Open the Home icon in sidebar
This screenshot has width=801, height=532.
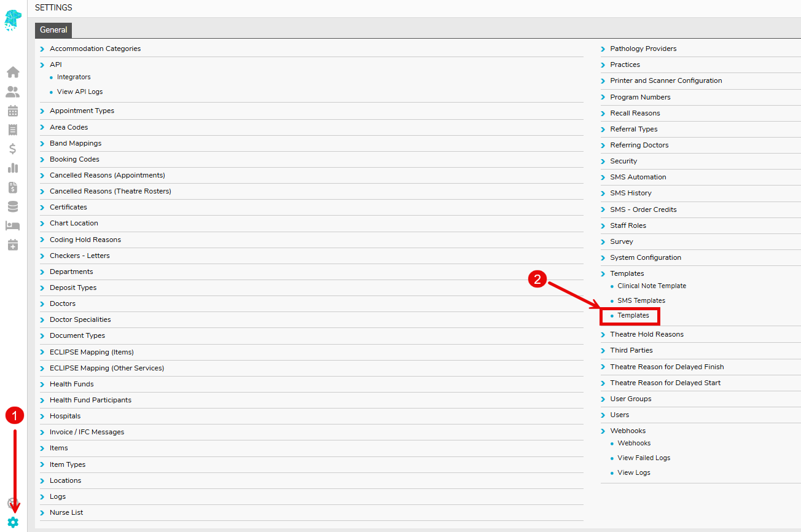pos(13,72)
